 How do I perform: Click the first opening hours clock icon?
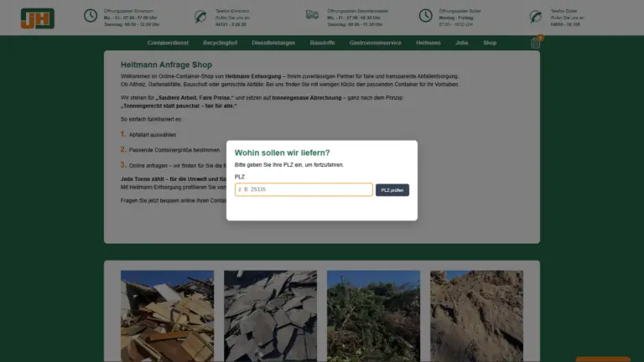point(91,16)
